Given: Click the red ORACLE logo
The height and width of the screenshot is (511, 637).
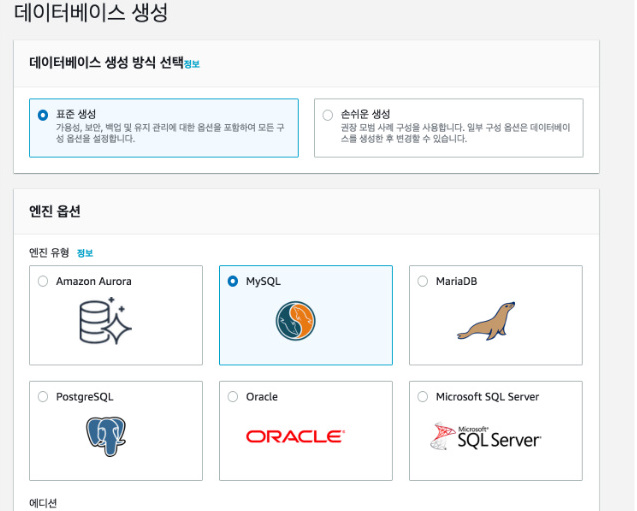Looking at the screenshot, I should (x=295, y=437).
